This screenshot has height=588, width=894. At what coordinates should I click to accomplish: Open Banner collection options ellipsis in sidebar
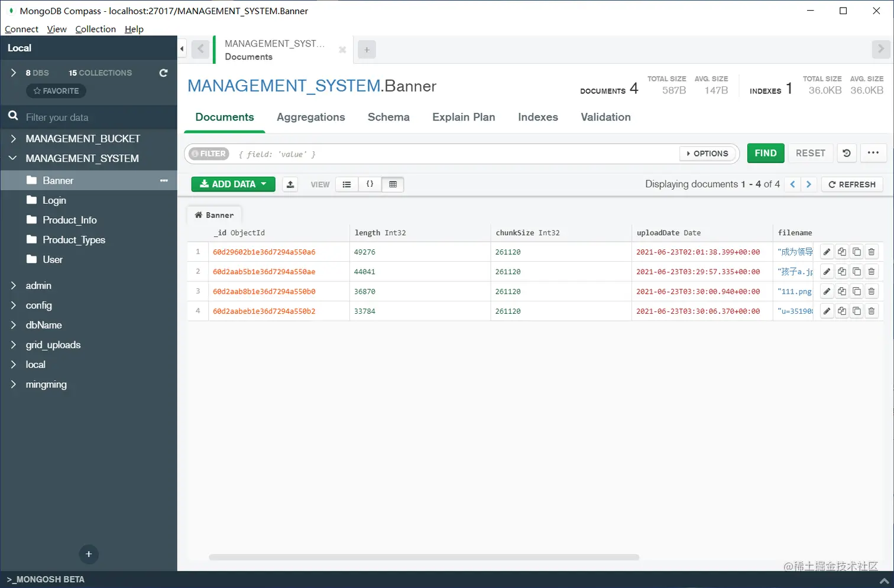[164, 181]
